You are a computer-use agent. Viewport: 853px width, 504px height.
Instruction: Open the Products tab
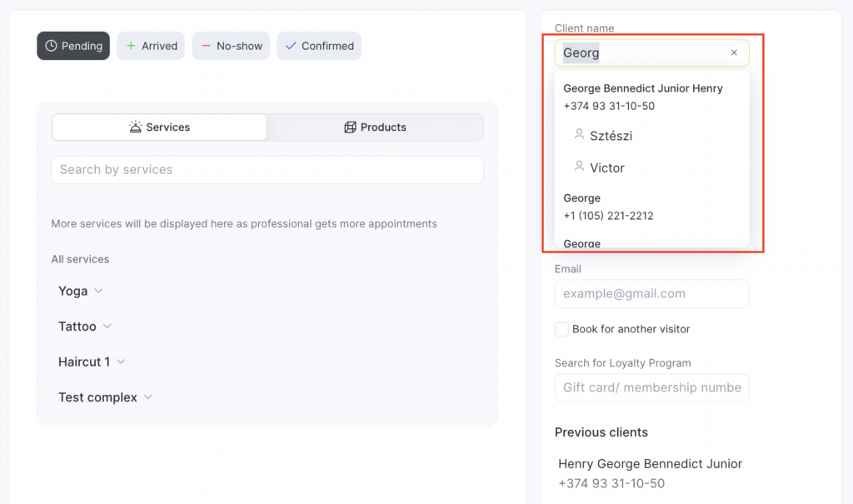coord(375,127)
